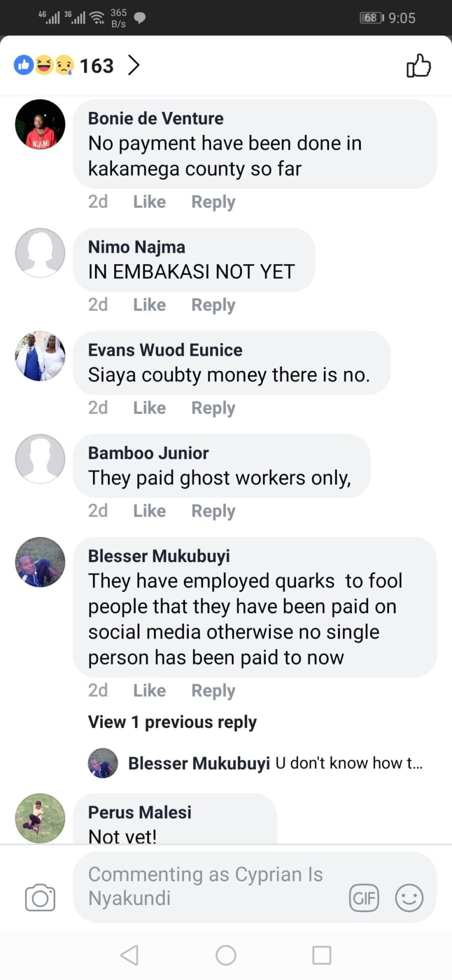Tap the Android home circle button

tap(226, 955)
